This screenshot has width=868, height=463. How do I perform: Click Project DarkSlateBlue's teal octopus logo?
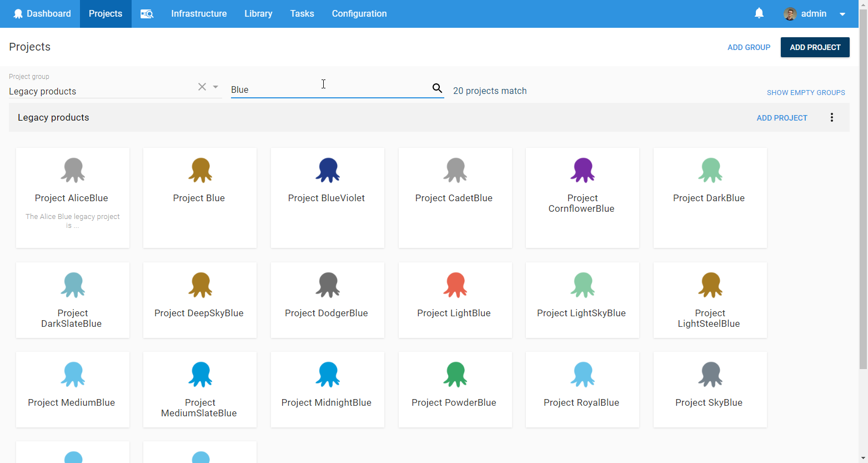[72, 285]
